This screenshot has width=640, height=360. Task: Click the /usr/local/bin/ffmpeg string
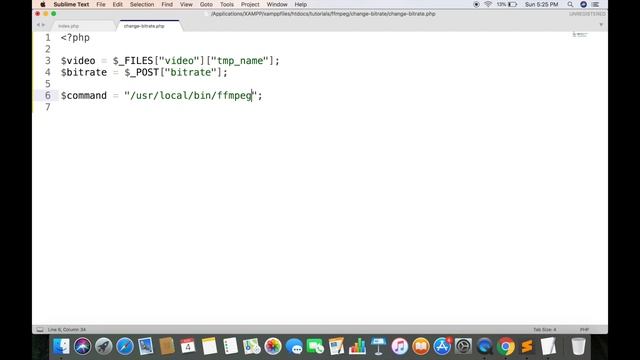pos(191,96)
